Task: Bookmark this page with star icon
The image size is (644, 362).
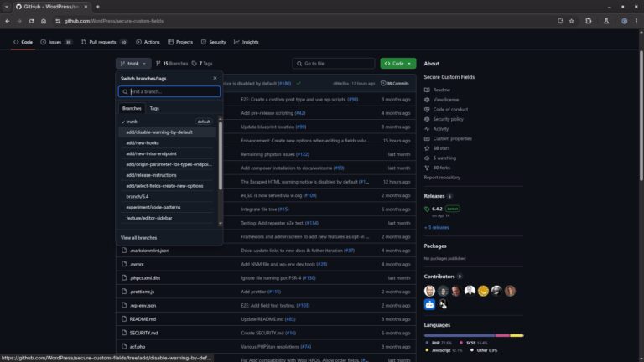Action: coord(571,21)
